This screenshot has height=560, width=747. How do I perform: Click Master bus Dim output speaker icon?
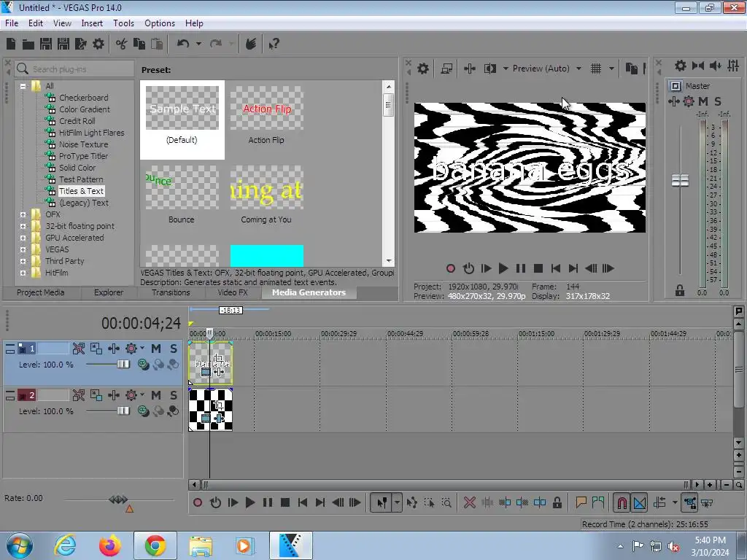point(715,66)
